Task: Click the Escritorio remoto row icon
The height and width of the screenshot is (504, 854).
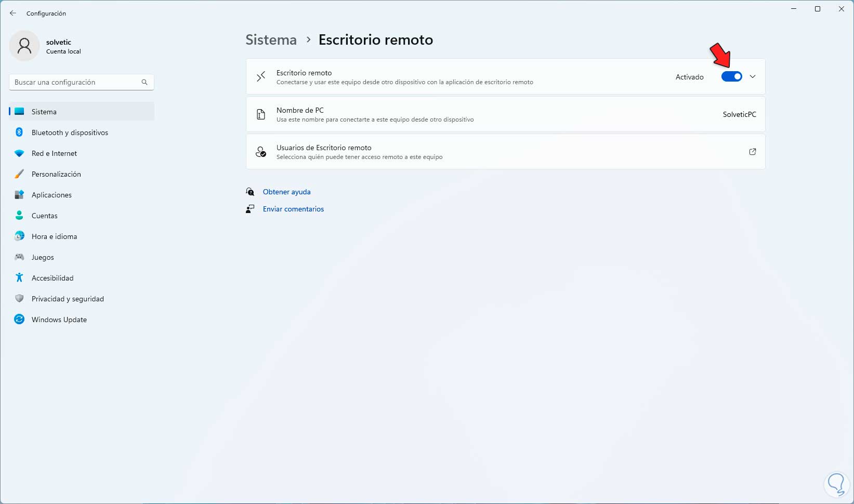Action: click(261, 77)
